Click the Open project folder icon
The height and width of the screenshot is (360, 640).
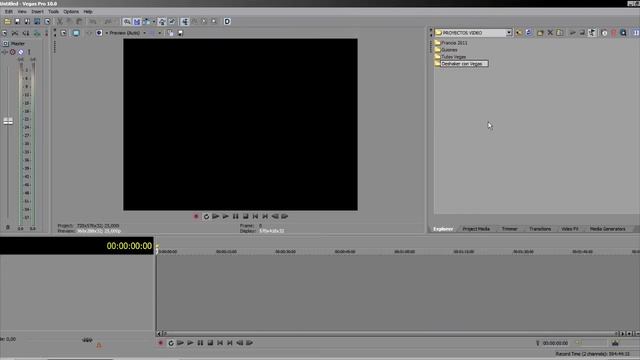coord(7,21)
